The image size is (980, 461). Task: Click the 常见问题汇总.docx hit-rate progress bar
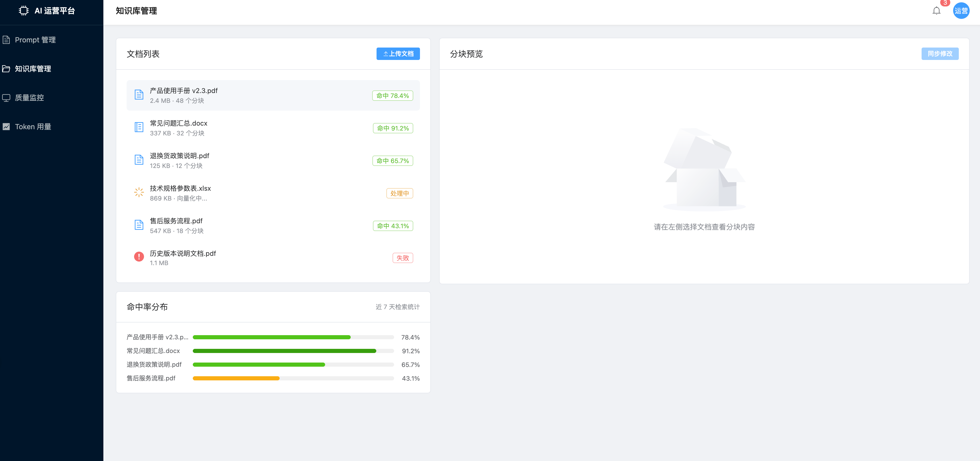point(293,351)
